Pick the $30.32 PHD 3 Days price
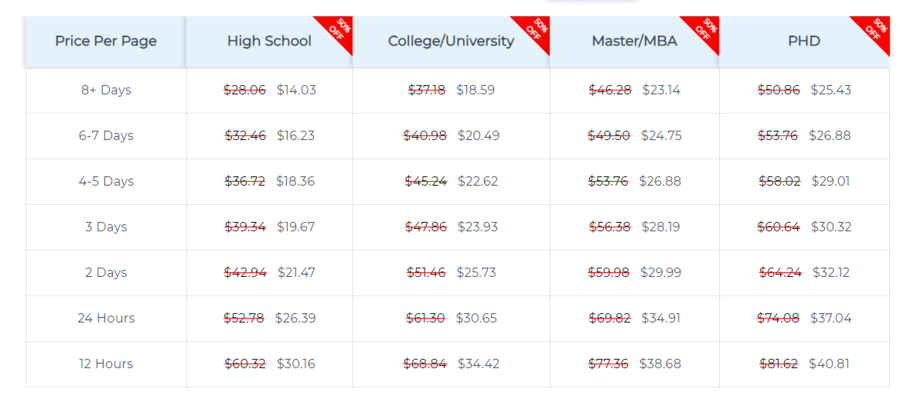 (831, 227)
